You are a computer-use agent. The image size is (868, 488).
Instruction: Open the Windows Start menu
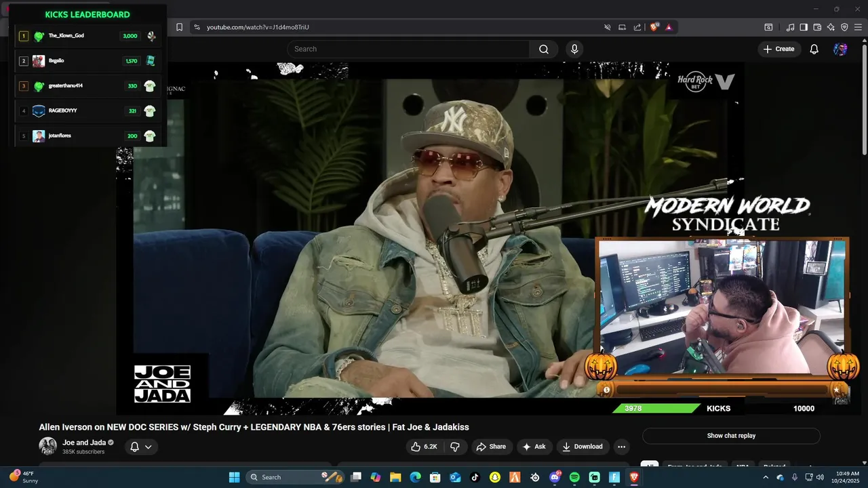234,477
